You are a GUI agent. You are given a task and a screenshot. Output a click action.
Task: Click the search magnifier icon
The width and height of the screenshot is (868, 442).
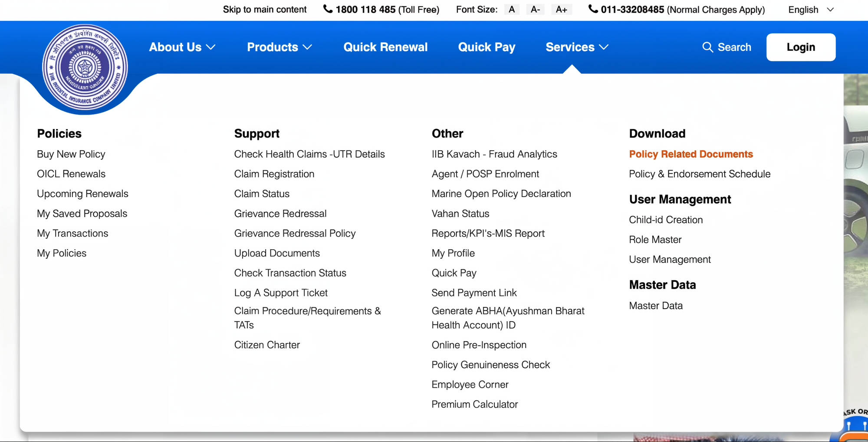click(707, 47)
